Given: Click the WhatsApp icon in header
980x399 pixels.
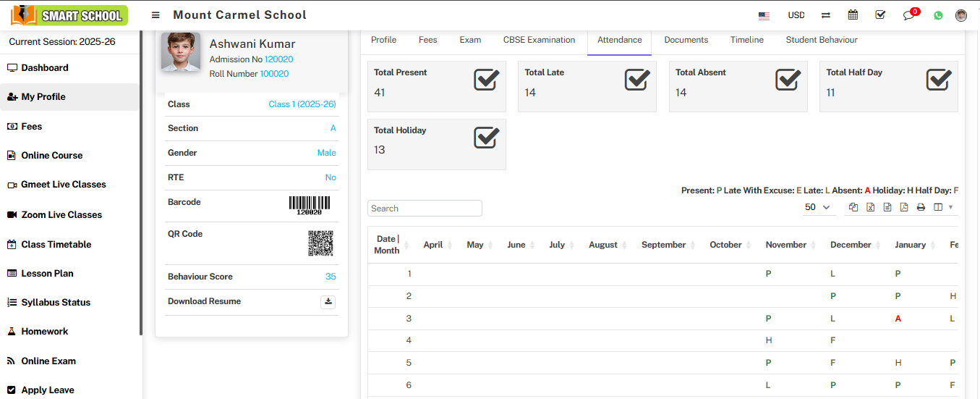Looking at the screenshot, I should tap(938, 15).
